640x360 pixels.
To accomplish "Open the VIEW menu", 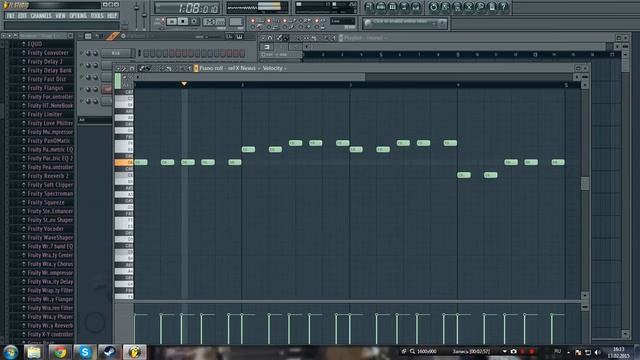I will coord(60,16).
